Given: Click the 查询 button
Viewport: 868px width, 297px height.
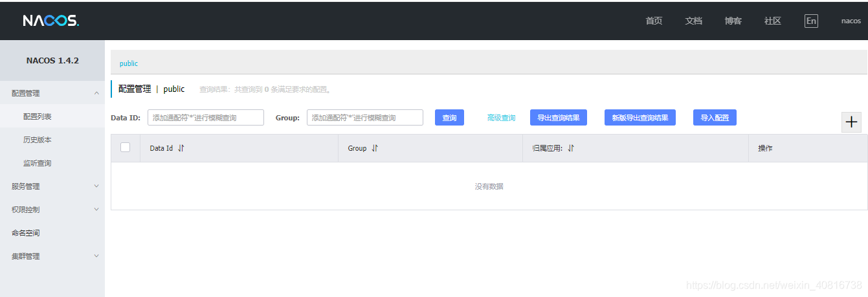Looking at the screenshot, I should pyautogui.click(x=449, y=118).
